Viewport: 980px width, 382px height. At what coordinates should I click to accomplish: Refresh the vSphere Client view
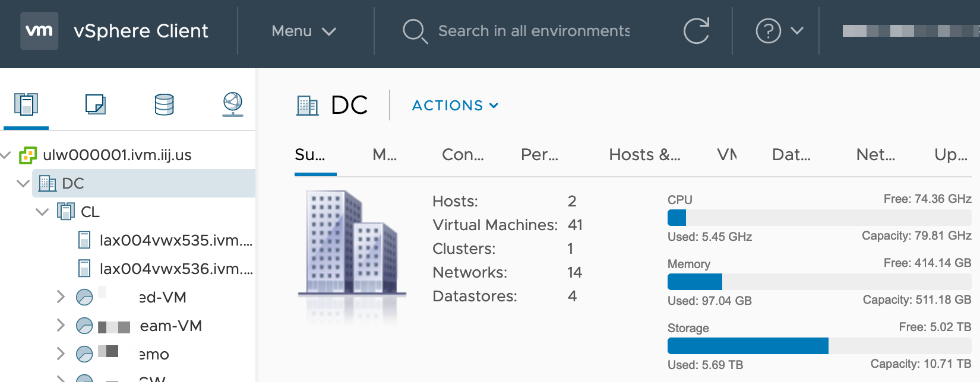click(696, 31)
